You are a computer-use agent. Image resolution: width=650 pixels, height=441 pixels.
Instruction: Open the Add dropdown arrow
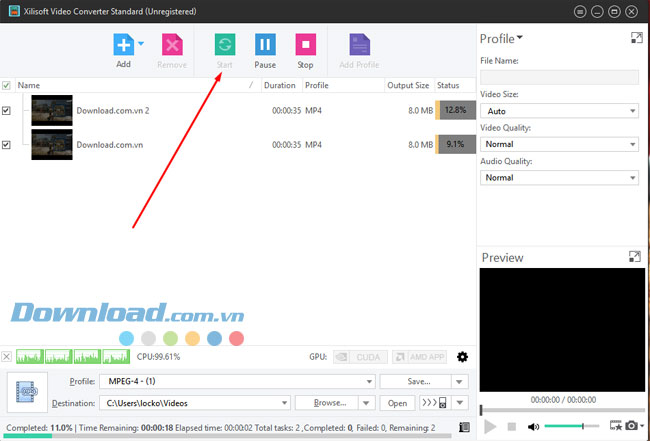tap(141, 43)
